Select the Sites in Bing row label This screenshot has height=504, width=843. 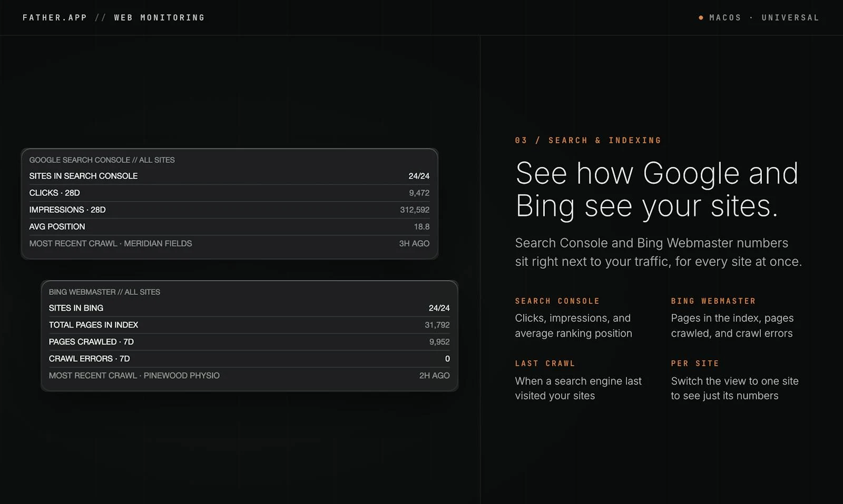coord(76,308)
